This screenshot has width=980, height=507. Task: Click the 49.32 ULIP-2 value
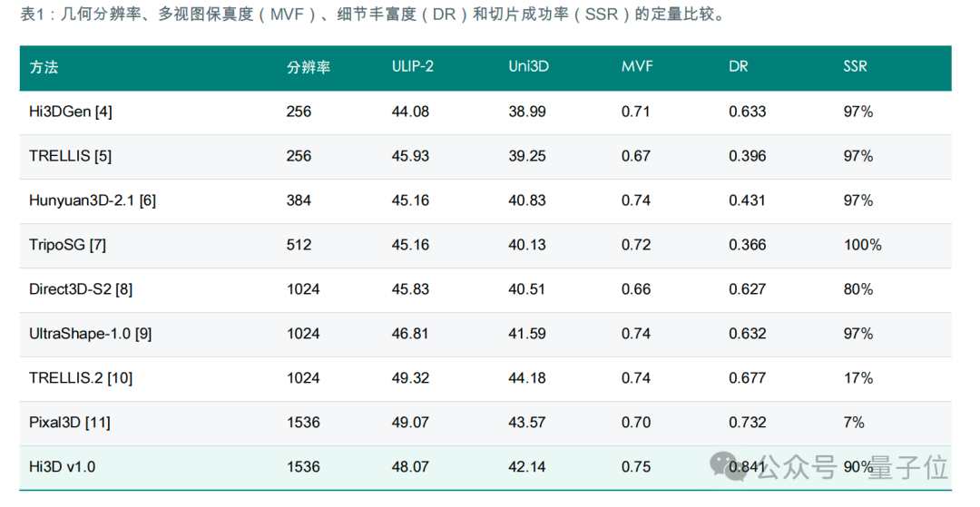[x=410, y=377]
